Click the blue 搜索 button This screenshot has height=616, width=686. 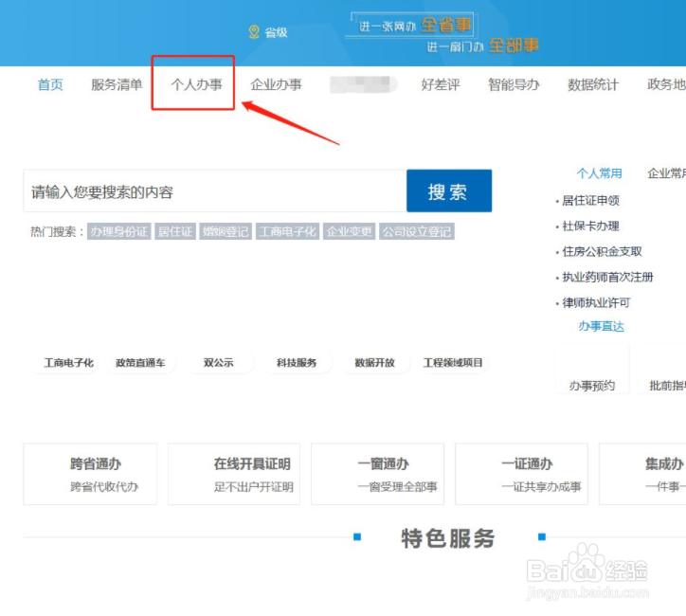click(449, 191)
